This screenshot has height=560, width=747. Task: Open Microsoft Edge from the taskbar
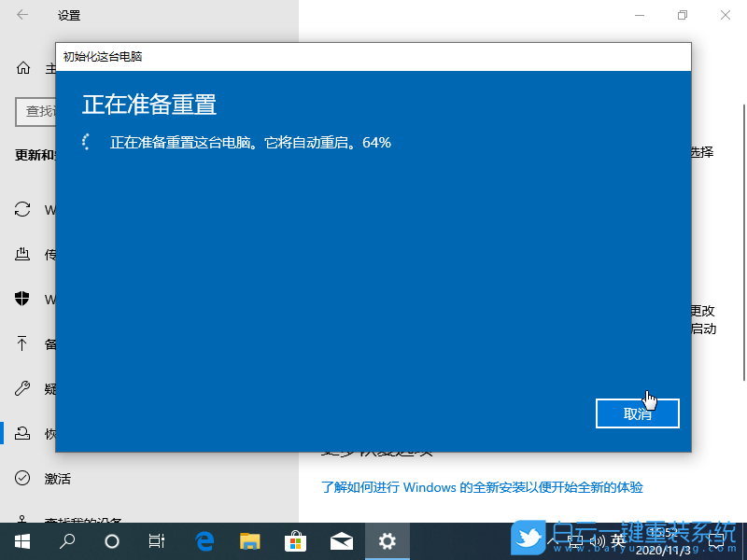204,540
